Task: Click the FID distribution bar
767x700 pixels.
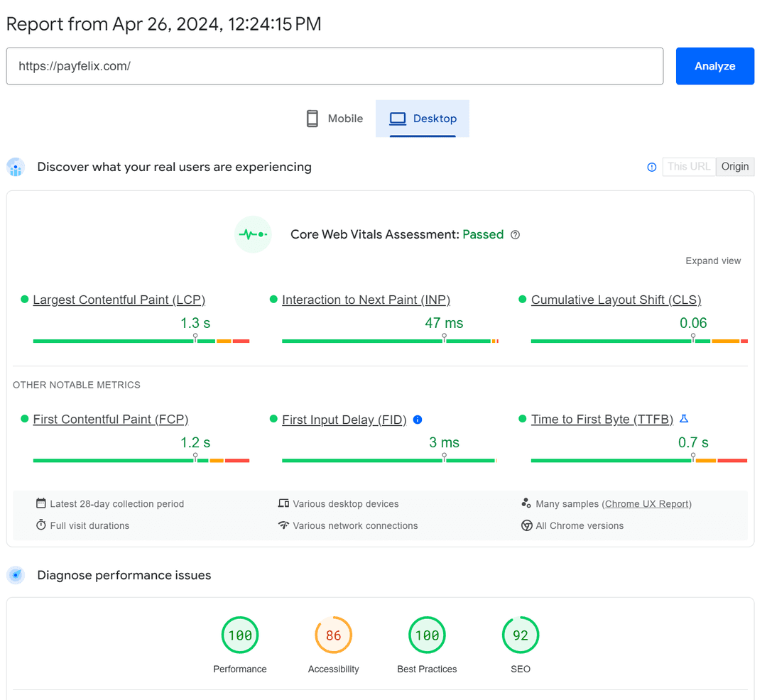Action: (x=389, y=461)
